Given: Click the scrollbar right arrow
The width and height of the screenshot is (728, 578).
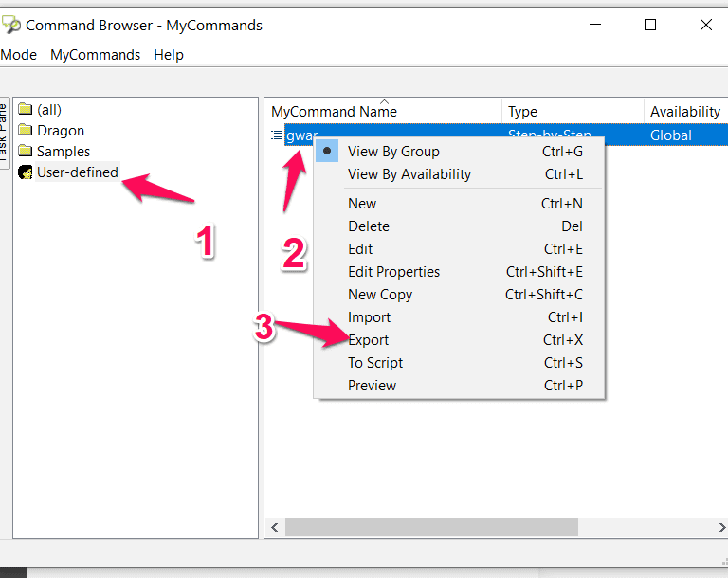Looking at the screenshot, I should [721, 527].
